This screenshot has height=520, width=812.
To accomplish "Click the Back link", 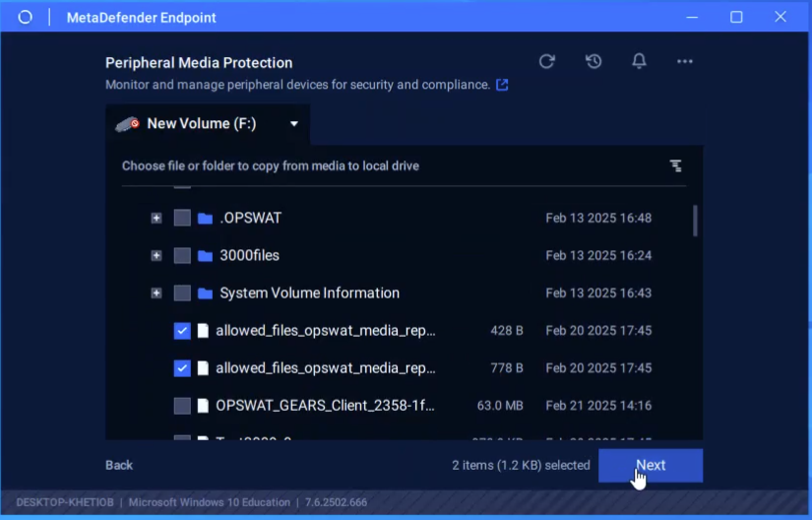I will tap(119, 465).
